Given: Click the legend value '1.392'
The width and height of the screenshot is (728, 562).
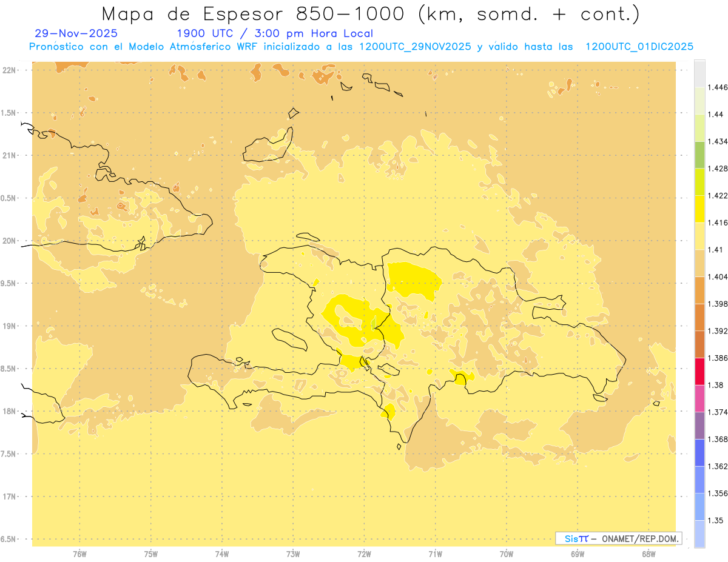Looking at the screenshot, I should [718, 331].
